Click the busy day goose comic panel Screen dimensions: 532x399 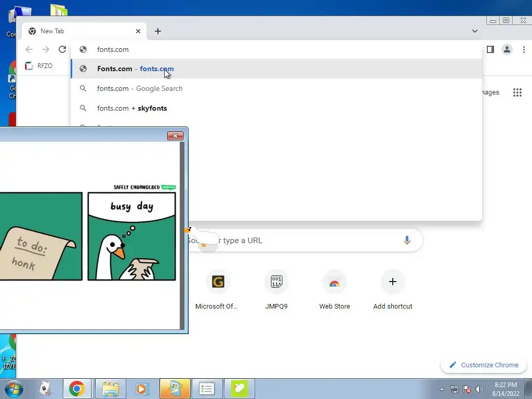(x=131, y=236)
